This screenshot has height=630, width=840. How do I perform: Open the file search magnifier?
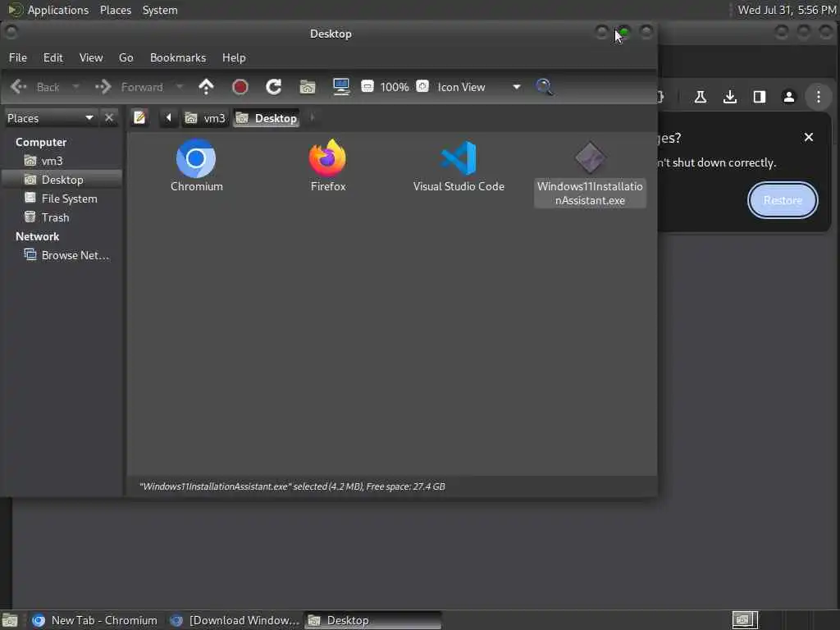(545, 87)
